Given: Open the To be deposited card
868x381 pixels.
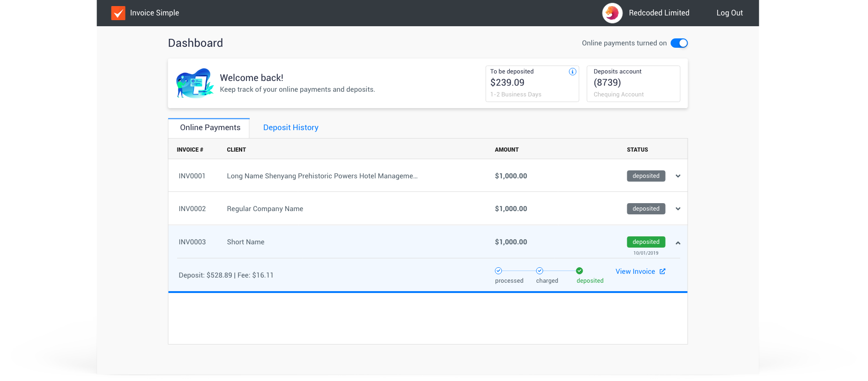Looking at the screenshot, I should tap(532, 83).
